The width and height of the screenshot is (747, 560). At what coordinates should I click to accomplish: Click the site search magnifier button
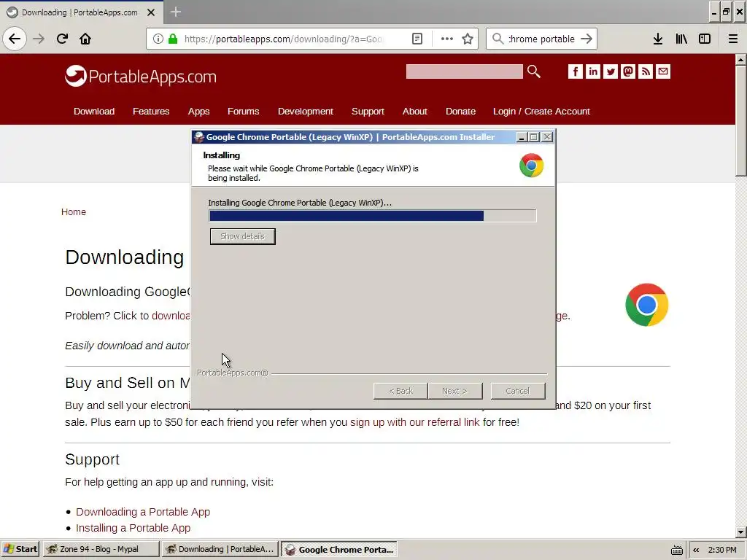pos(533,71)
